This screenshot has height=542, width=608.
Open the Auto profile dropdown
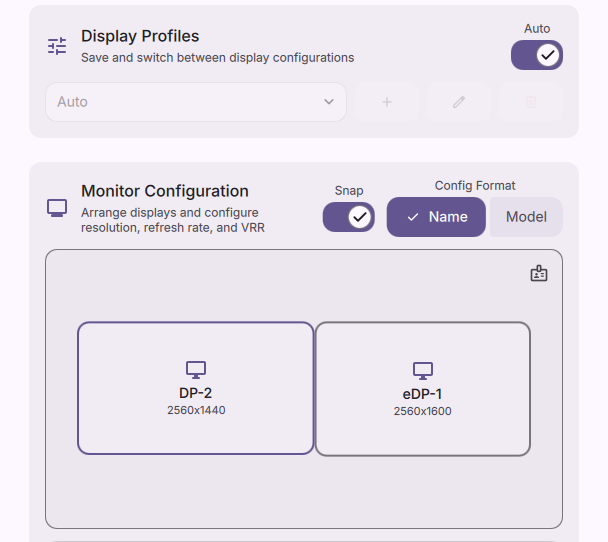click(x=196, y=102)
